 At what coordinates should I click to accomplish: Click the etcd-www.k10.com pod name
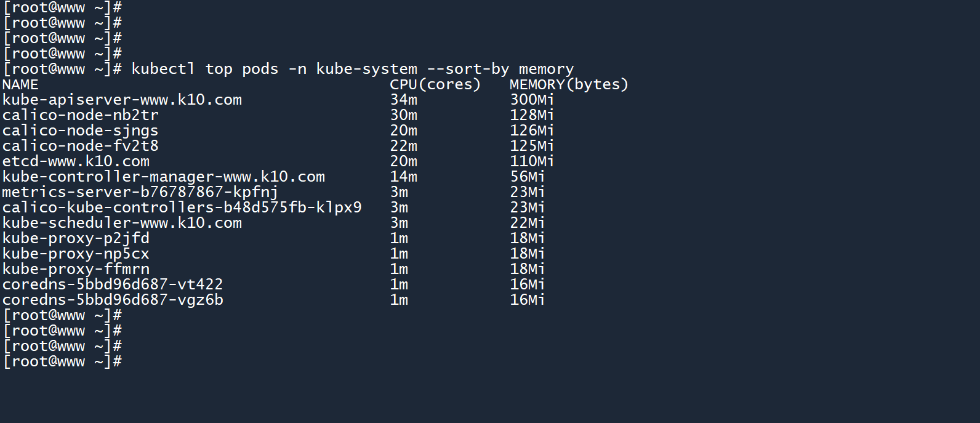click(76, 161)
